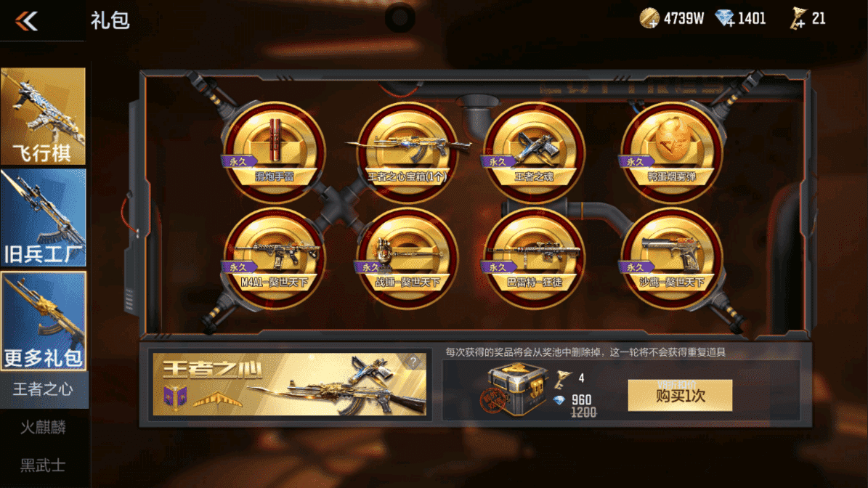The width and height of the screenshot is (868, 488).
Task: Go back using the double-arrow icon
Action: point(27,21)
